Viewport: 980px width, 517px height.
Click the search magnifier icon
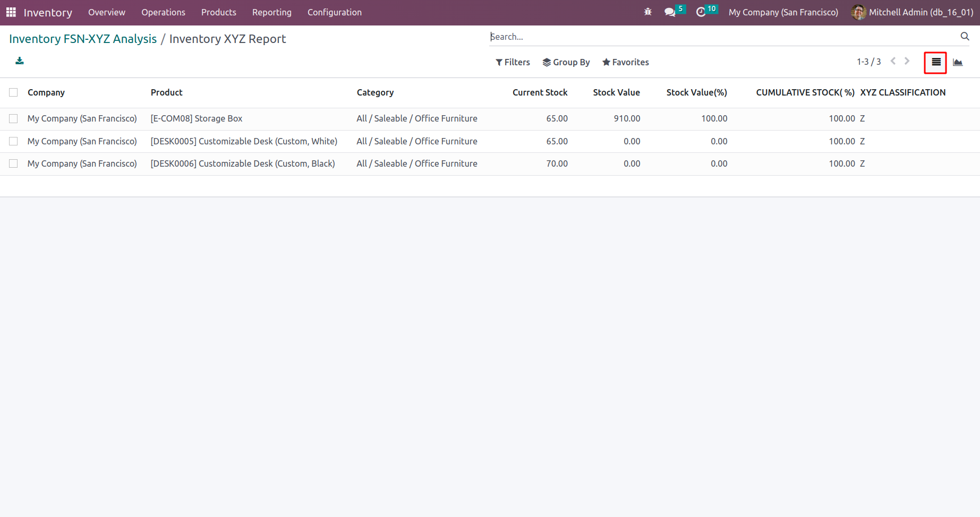pyautogui.click(x=965, y=37)
